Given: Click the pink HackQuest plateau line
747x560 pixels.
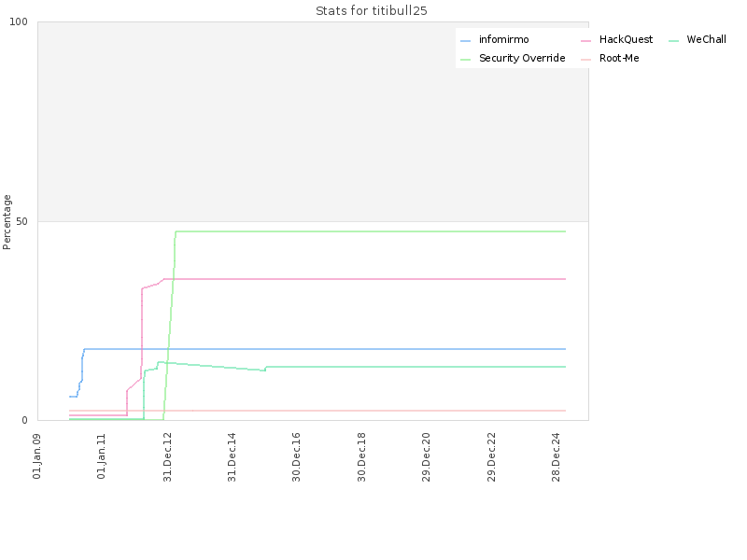Looking at the screenshot, I should tap(365, 279).
